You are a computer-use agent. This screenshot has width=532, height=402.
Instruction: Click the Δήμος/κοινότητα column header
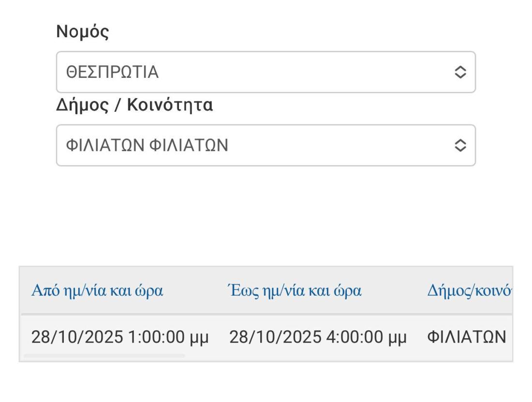(469, 291)
